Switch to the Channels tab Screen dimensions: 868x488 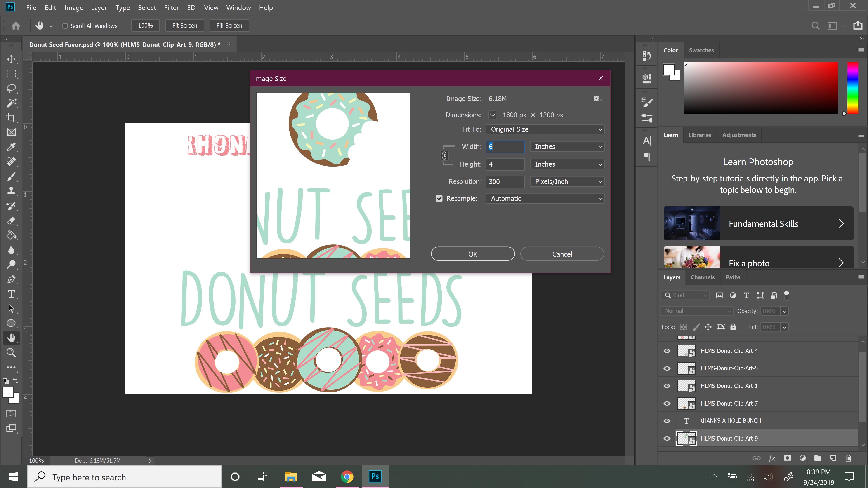click(x=703, y=277)
